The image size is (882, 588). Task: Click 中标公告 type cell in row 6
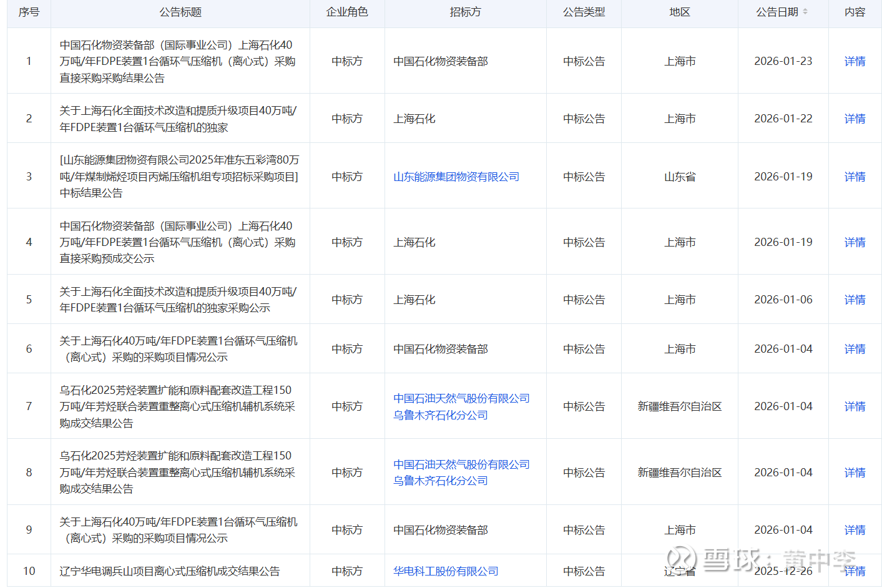point(584,349)
